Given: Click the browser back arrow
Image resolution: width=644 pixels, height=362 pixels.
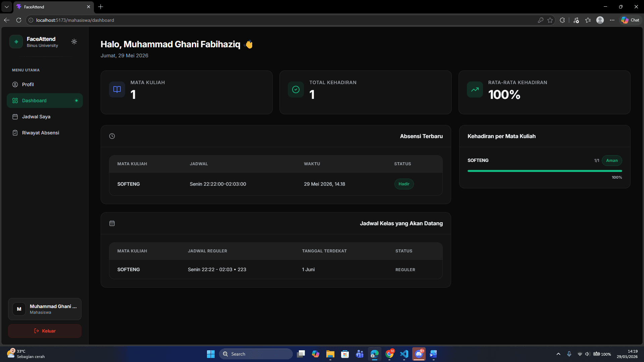Looking at the screenshot, I should [7, 20].
